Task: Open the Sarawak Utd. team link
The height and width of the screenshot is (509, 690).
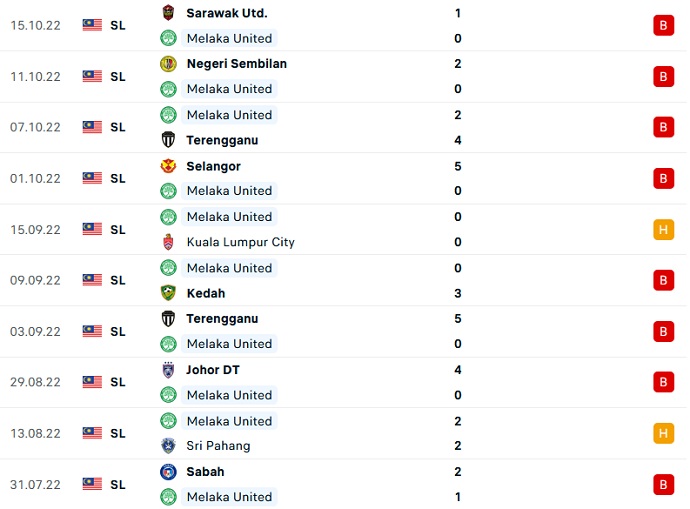Action: point(226,13)
